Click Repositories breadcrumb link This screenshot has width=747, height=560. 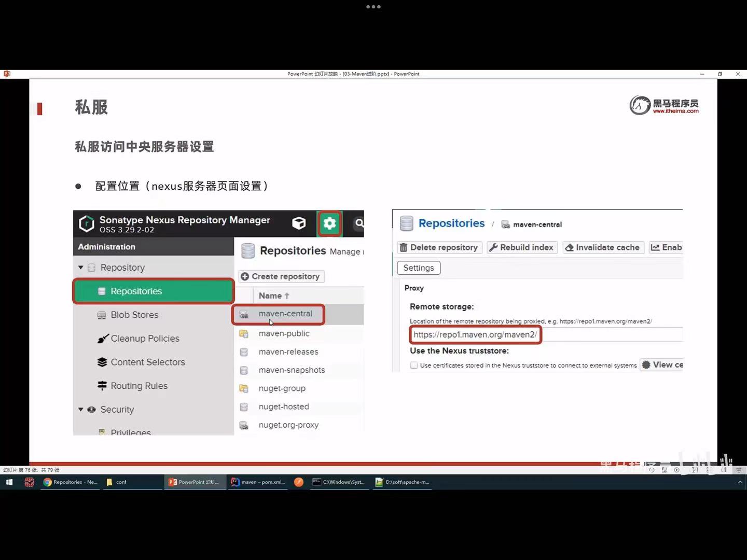click(451, 223)
